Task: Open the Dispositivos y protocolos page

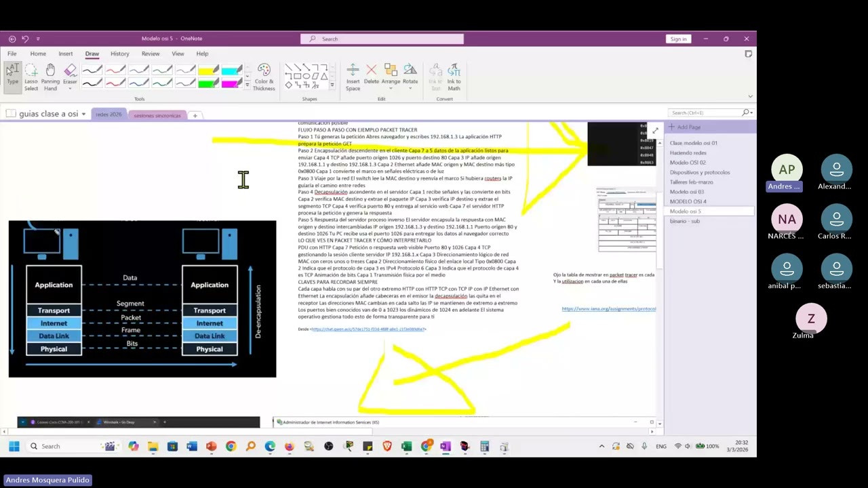Action: [700, 172]
